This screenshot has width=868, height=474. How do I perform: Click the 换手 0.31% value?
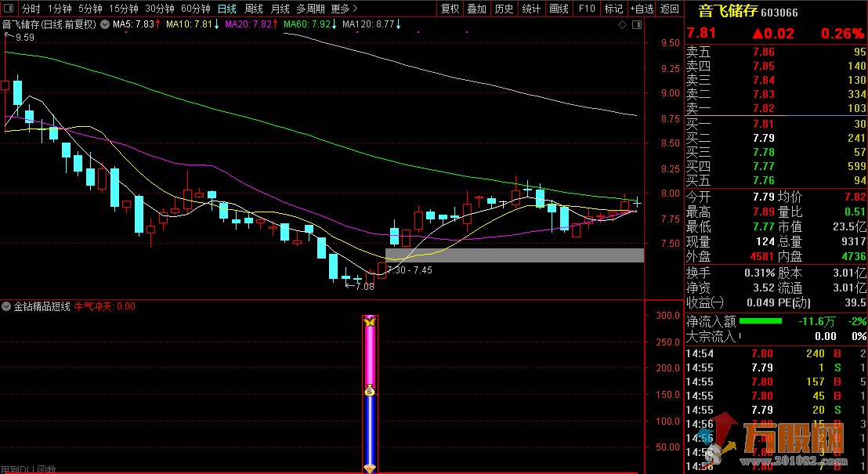tap(761, 273)
